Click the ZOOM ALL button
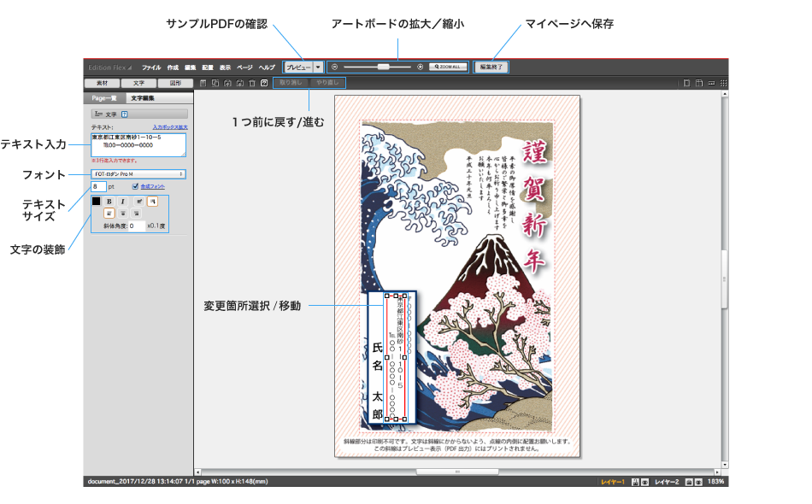 pyautogui.click(x=448, y=67)
